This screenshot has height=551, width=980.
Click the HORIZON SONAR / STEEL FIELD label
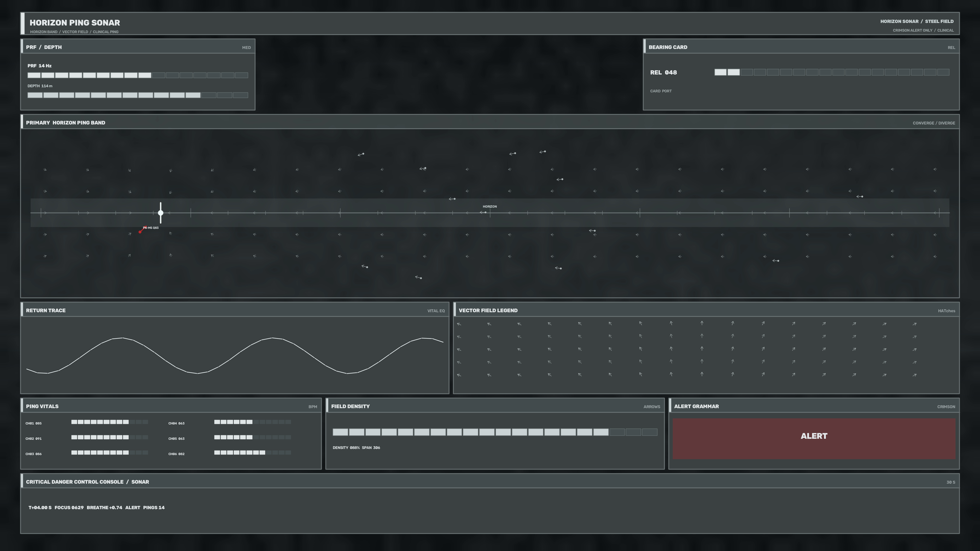coord(917,21)
